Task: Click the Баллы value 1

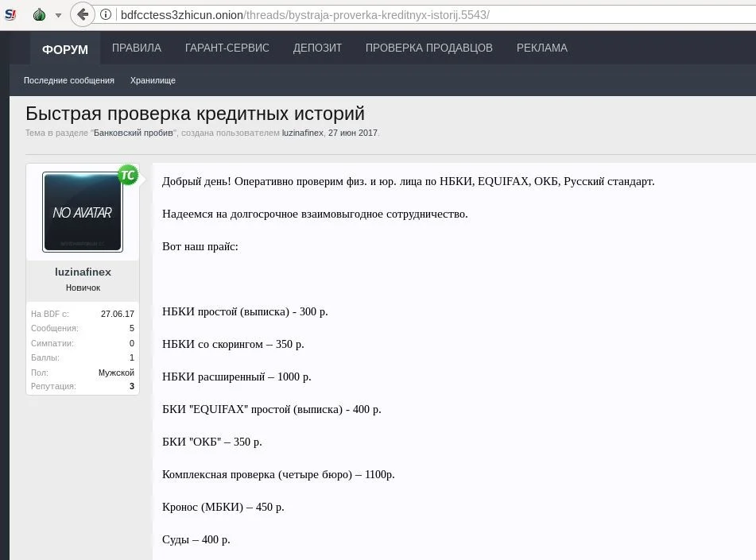Action: click(x=132, y=357)
